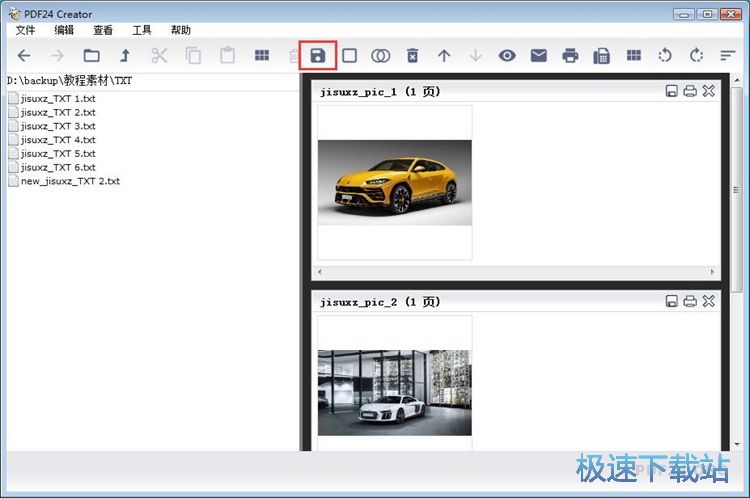The width and height of the screenshot is (750, 498).
Task: Rotate pages clockwise using the toolbar
Action: click(696, 56)
